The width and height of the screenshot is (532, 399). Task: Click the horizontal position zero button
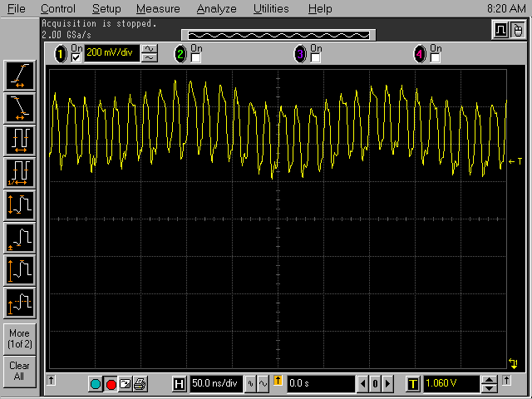coord(375,384)
